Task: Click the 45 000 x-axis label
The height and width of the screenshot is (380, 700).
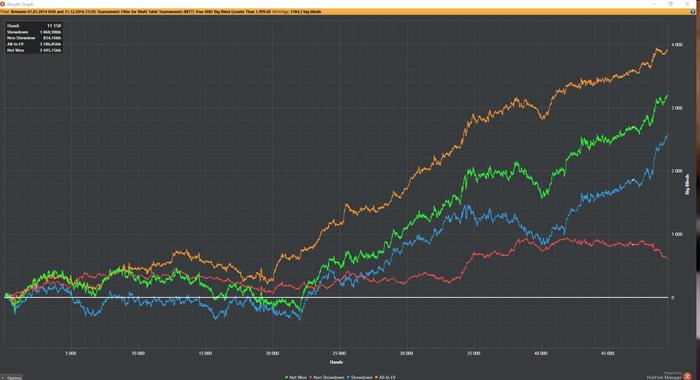Action: [x=607, y=353]
